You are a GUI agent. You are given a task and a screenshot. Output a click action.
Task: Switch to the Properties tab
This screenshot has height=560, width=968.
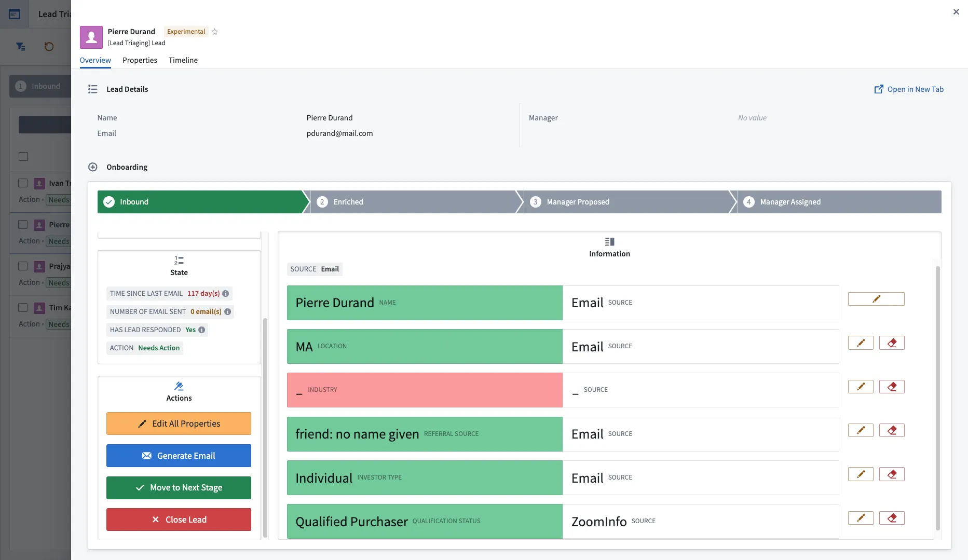140,60
